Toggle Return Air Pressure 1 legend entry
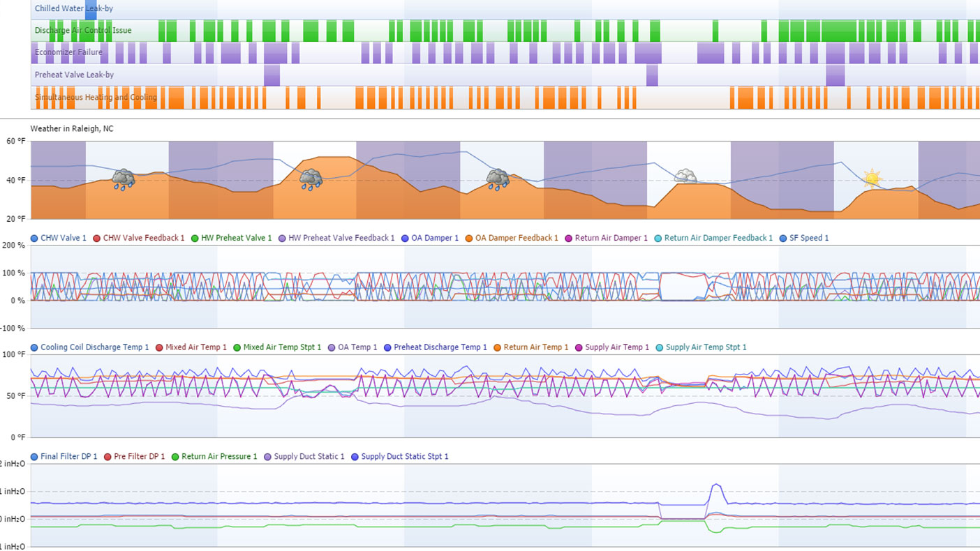 [x=214, y=457]
